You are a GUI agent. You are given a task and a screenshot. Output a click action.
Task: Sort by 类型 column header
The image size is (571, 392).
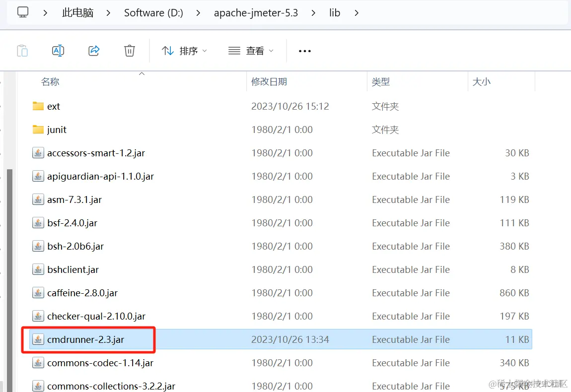[x=380, y=81]
